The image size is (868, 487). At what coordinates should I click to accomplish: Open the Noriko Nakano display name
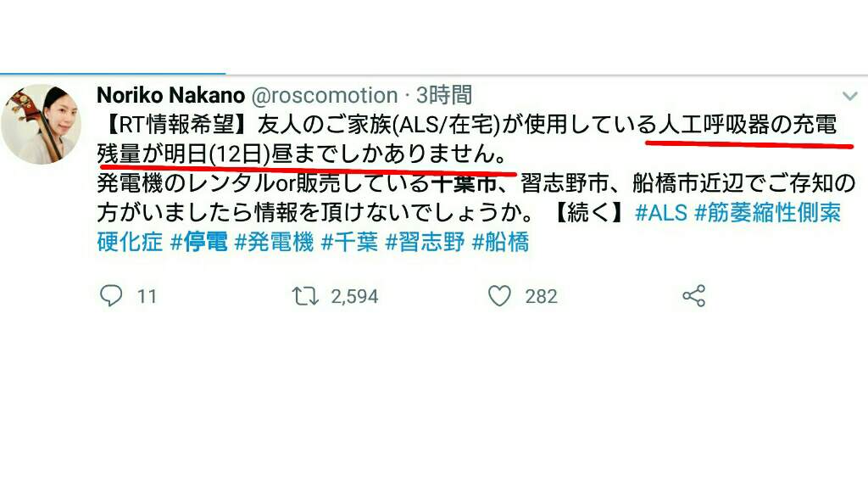pyautogui.click(x=170, y=95)
